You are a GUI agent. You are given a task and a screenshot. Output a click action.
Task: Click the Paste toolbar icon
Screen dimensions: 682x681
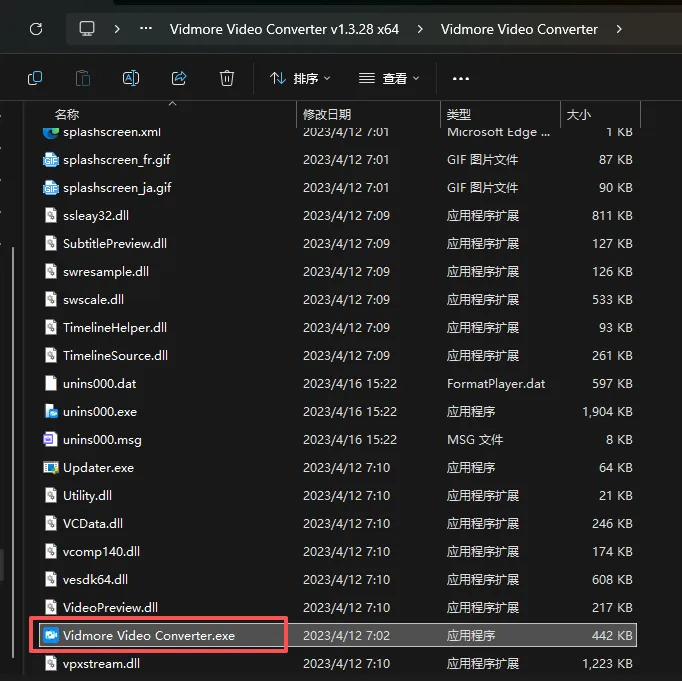pyautogui.click(x=83, y=78)
